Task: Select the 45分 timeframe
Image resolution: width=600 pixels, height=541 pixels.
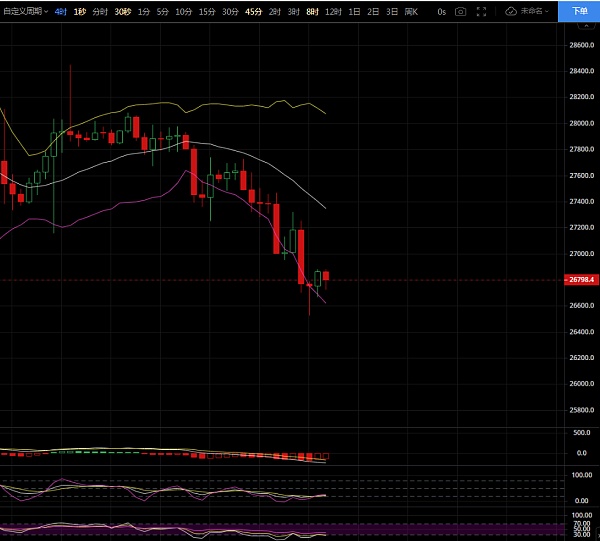Action: click(253, 11)
